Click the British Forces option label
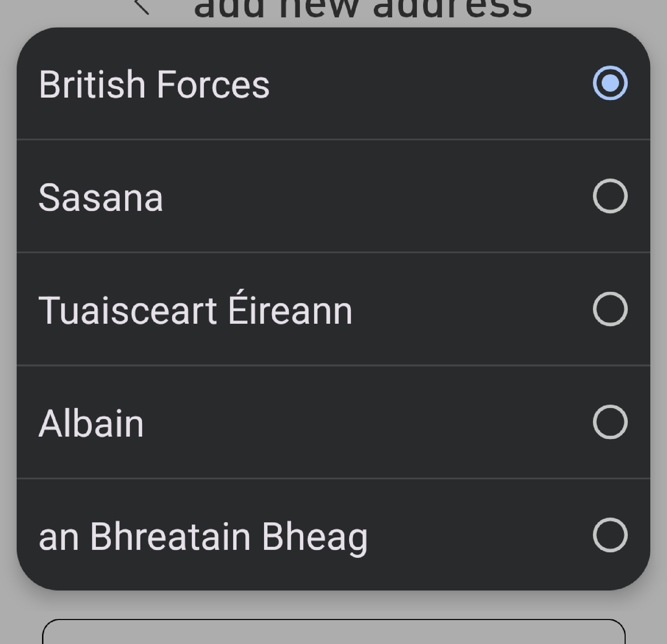 (x=154, y=84)
